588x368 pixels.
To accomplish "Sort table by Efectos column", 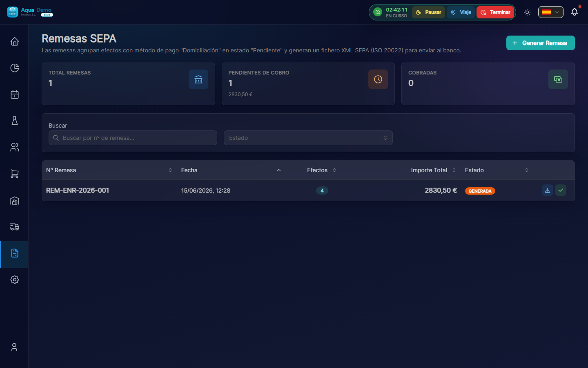I will [321, 170].
